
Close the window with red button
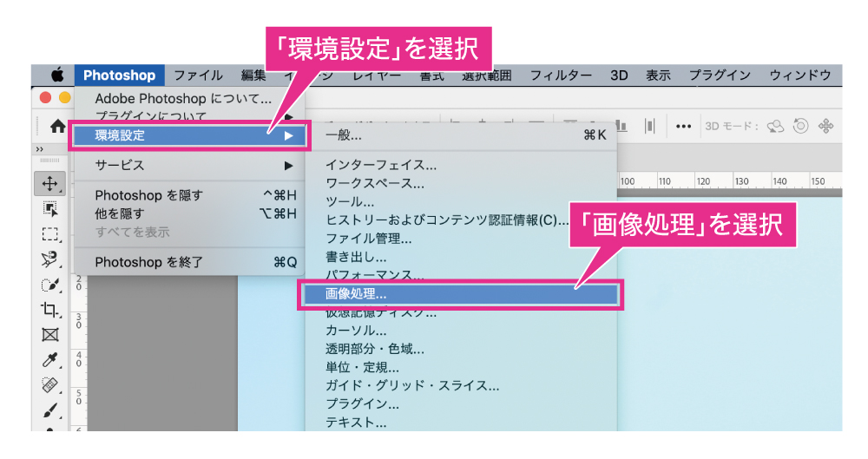(x=45, y=98)
